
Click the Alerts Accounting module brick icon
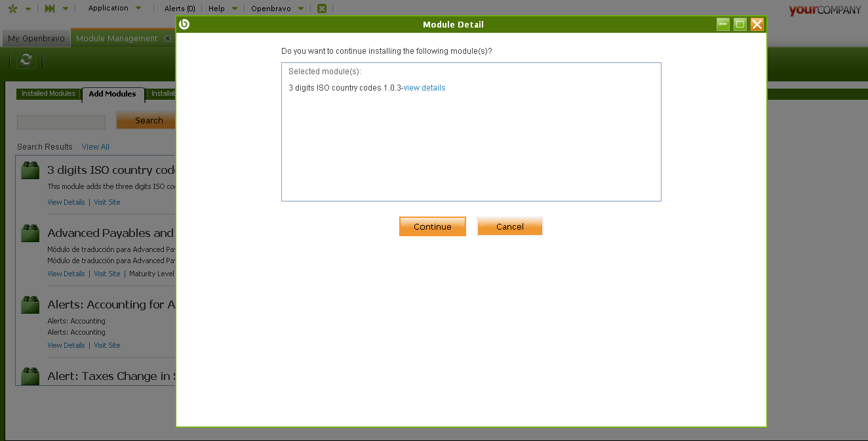(30, 305)
